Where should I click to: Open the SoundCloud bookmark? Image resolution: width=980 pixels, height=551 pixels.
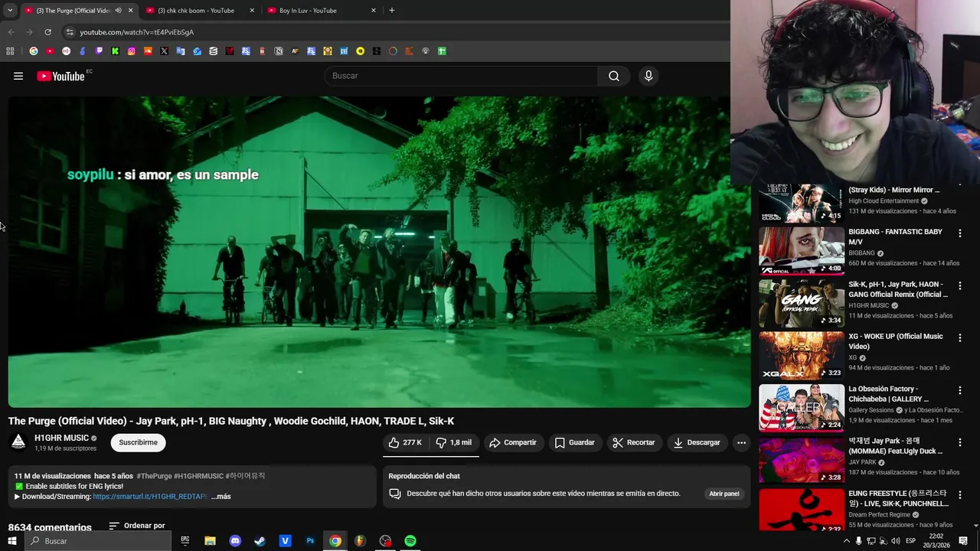(x=148, y=51)
